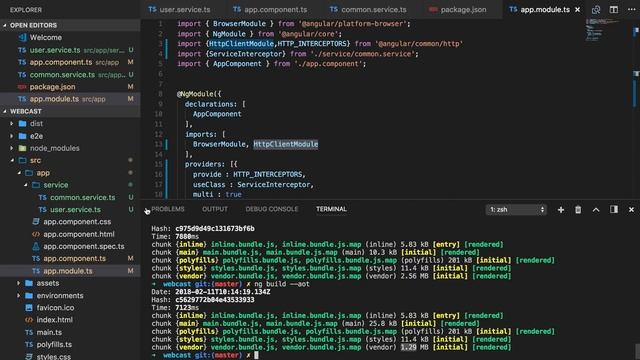Close the app.module.ts tab
The width and height of the screenshot is (640, 360).
pos(578,9)
